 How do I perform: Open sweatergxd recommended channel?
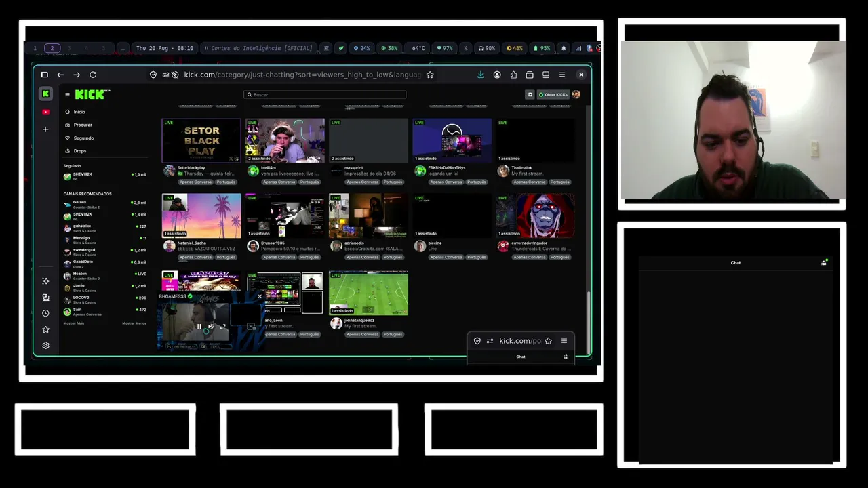(x=105, y=251)
